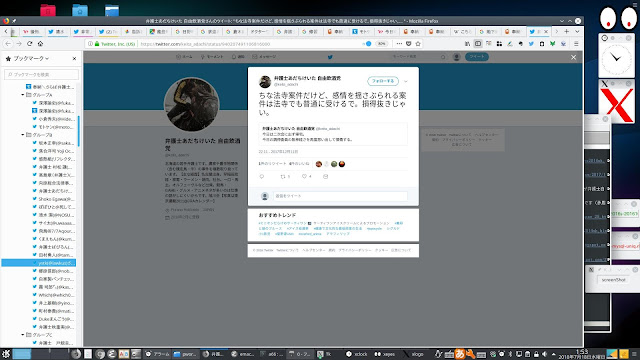640x360 pixels.
Task: Open the Firefox hamburger menu
Action: (x=576, y=44)
